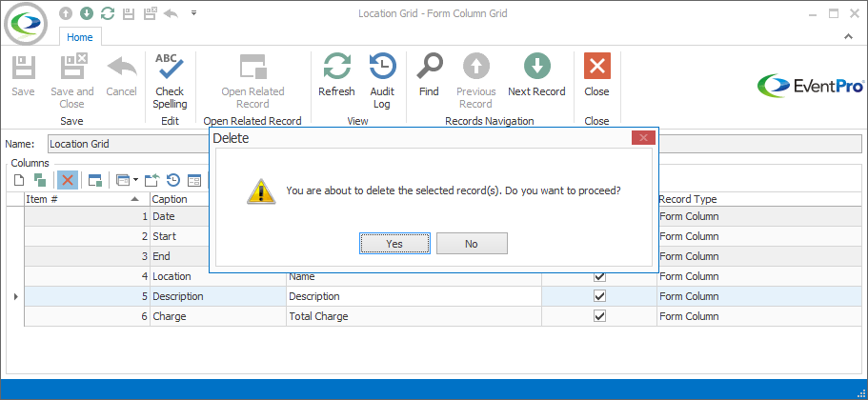
Task: Click the grid view window icon
Action: tap(123, 180)
